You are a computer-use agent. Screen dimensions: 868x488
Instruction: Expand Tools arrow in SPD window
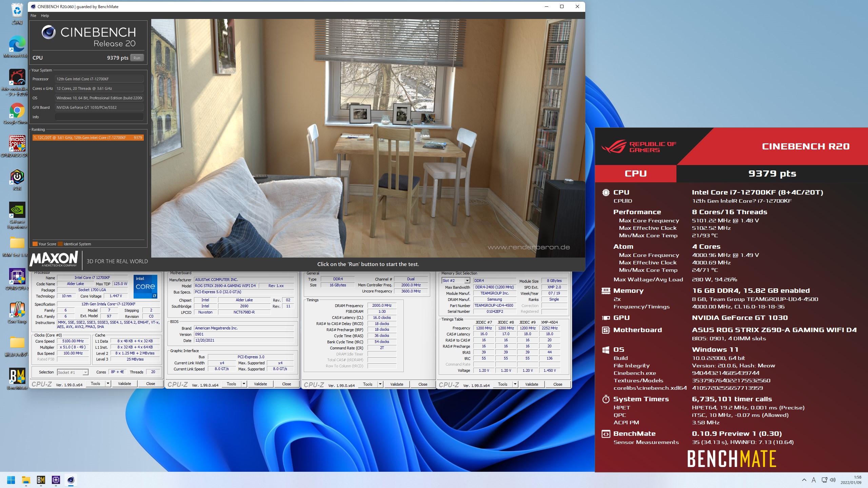coord(515,384)
